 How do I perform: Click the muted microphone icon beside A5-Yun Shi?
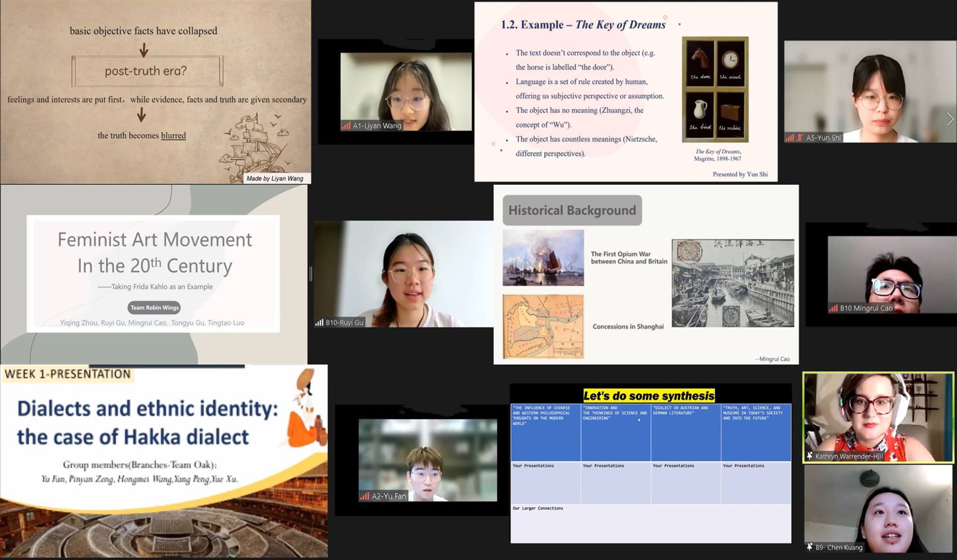click(800, 138)
